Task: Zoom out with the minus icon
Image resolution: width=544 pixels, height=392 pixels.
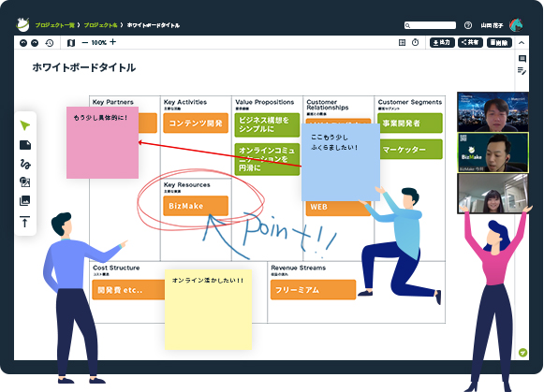Action: [x=85, y=43]
